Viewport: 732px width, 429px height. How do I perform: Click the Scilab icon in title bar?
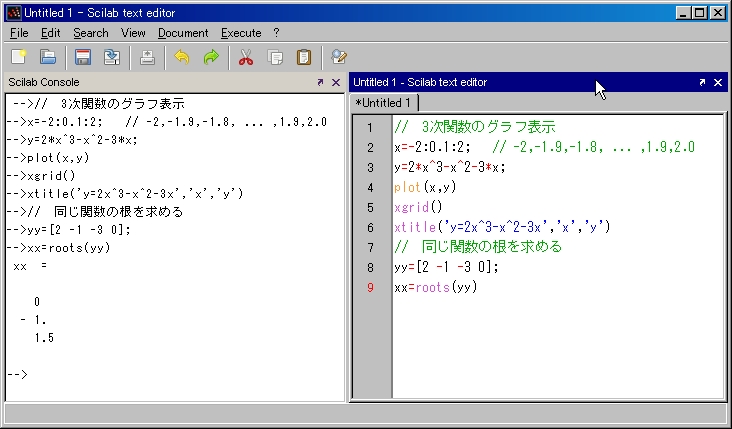pyautogui.click(x=14, y=13)
